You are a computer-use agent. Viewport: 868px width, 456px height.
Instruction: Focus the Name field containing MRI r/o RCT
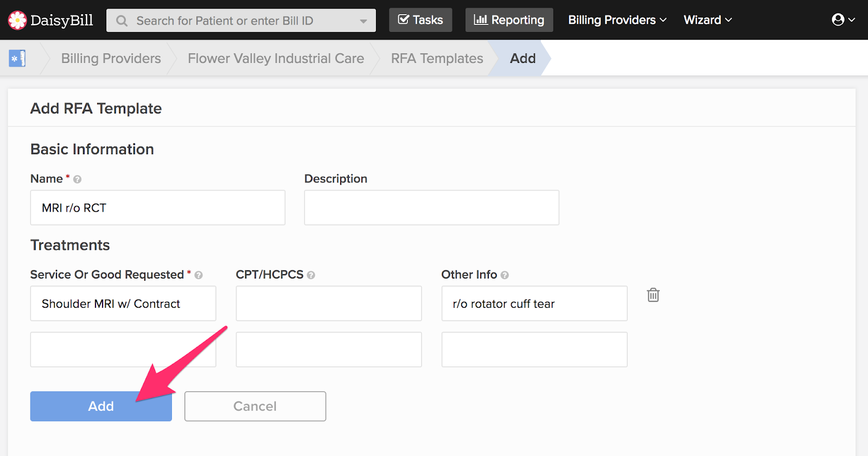pos(157,207)
